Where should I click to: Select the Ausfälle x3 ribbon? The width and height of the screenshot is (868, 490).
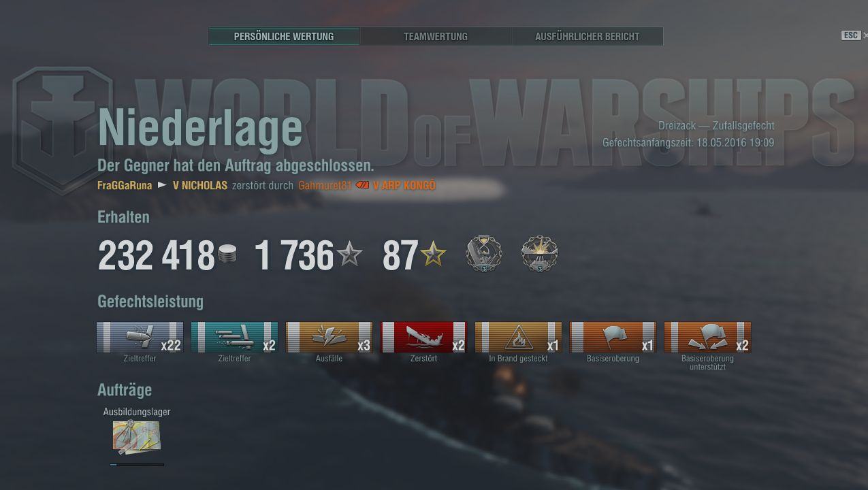click(329, 337)
